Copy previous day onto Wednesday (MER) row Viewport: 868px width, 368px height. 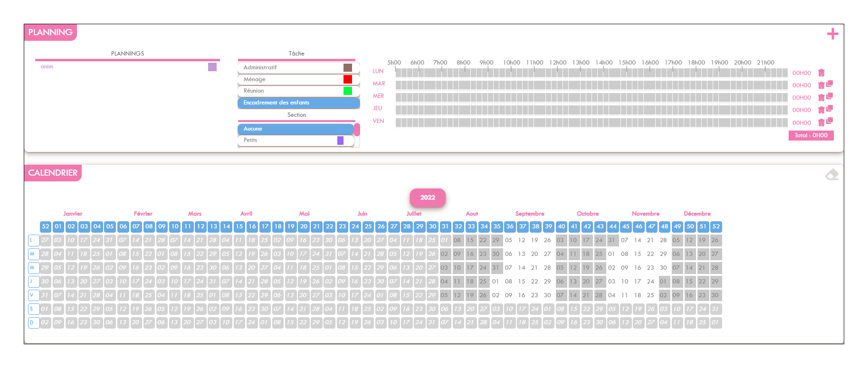[x=830, y=96]
